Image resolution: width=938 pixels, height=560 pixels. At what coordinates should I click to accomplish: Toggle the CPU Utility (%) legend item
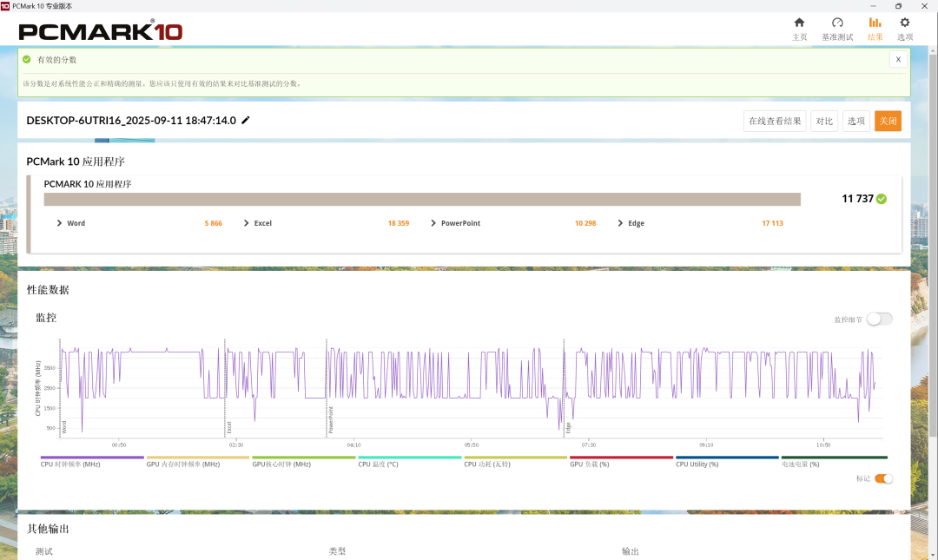[x=727, y=461]
